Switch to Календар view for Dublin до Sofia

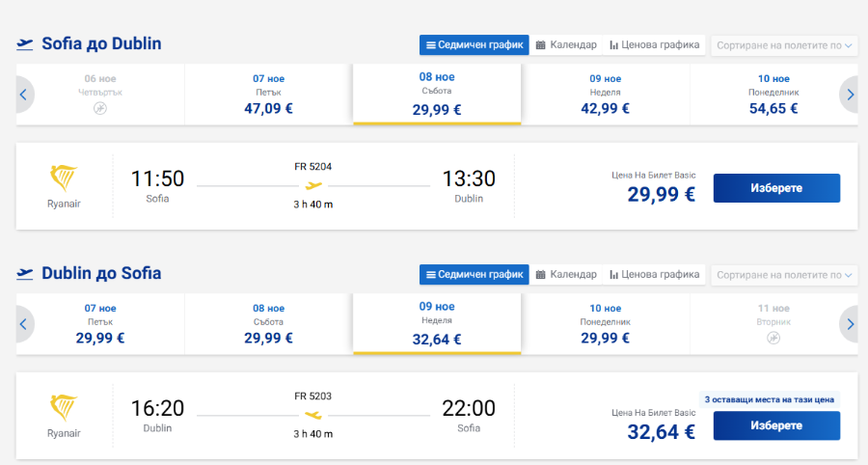point(566,275)
